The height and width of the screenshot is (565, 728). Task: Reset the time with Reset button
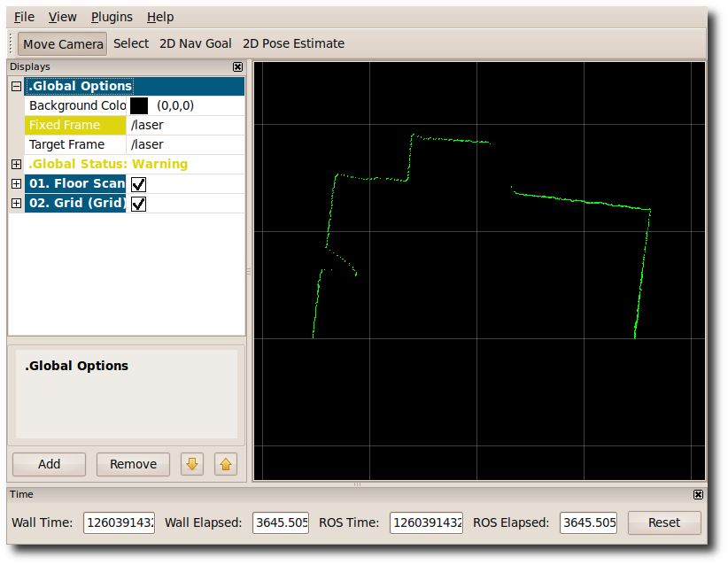tap(664, 522)
